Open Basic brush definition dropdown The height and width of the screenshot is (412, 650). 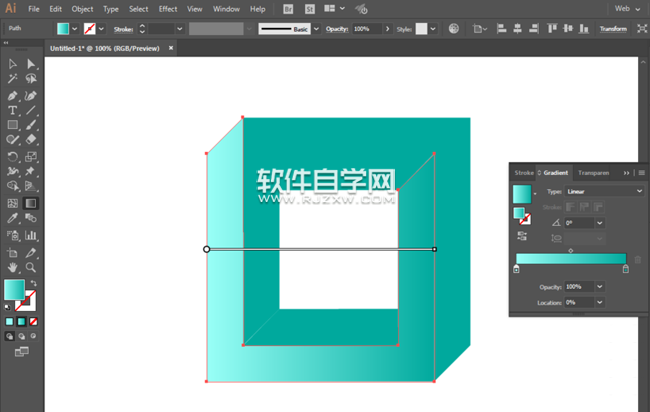316,29
